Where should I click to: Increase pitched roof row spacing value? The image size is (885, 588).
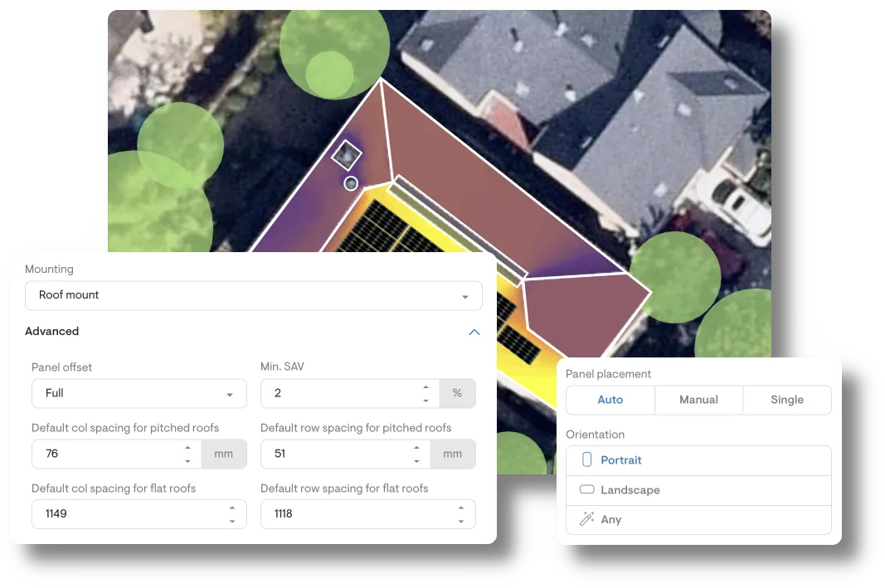[x=416, y=448]
